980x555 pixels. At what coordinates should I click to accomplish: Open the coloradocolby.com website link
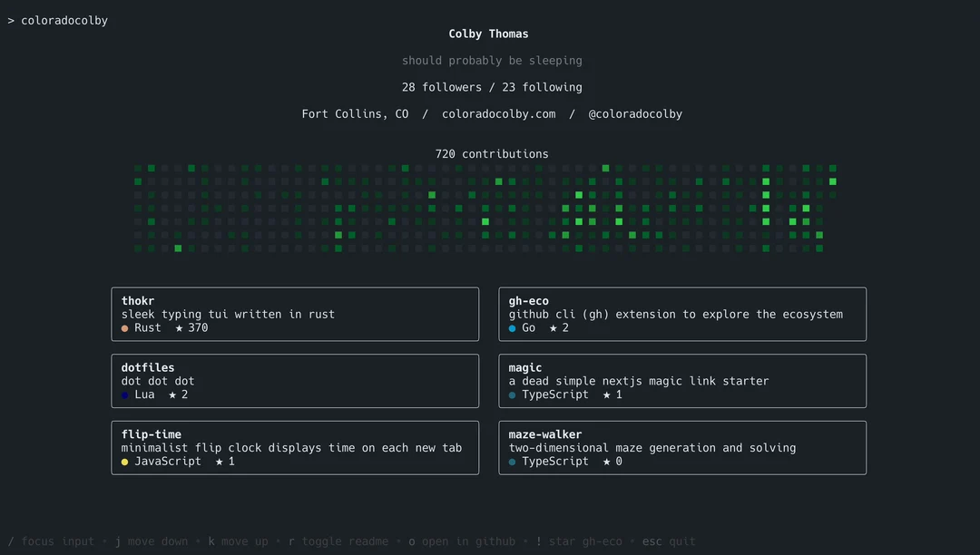point(498,113)
